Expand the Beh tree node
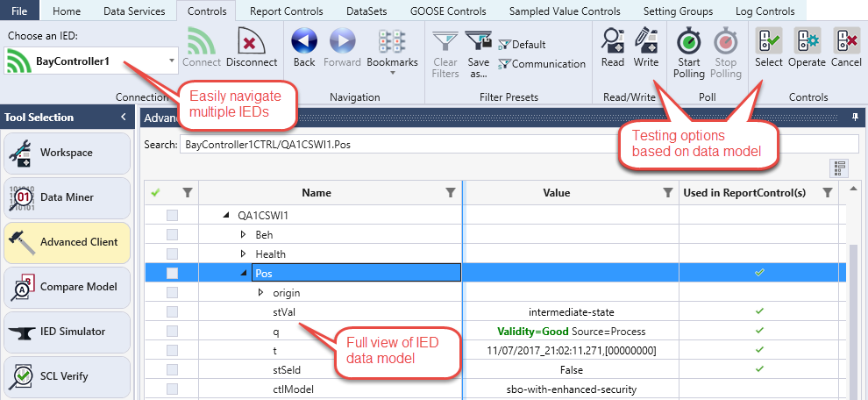This screenshot has height=400, width=868. coord(244,235)
